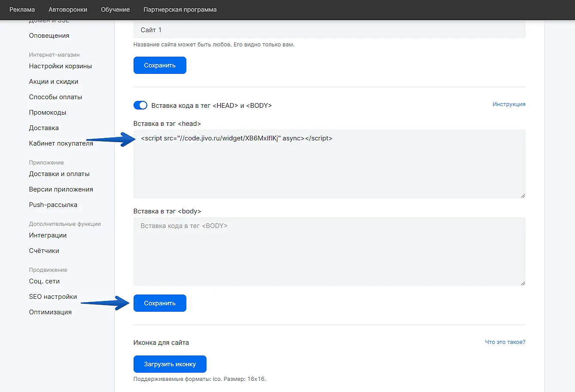Open Способы оплаты in the sidebar
Image resolution: width=575 pixels, height=392 pixels.
point(55,97)
